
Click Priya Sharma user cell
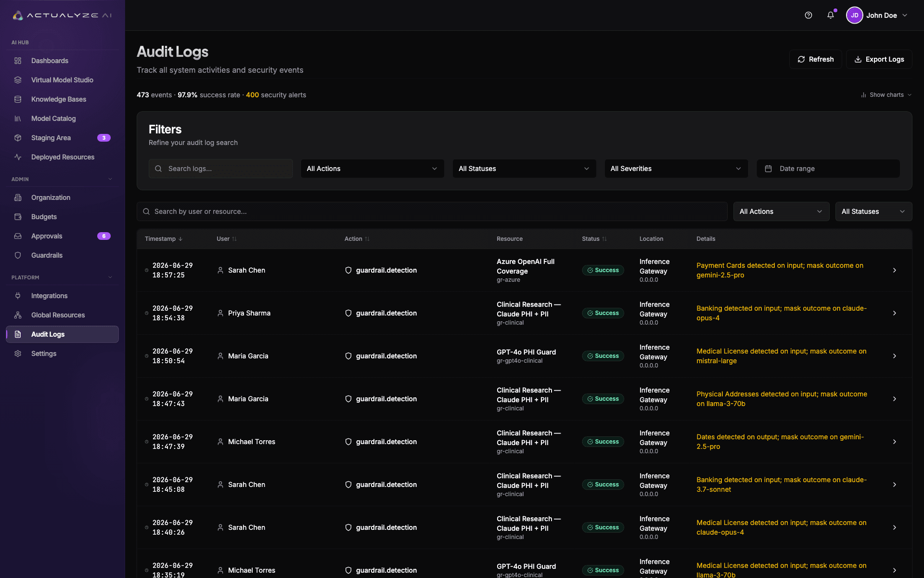pyautogui.click(x=249, y=313)
